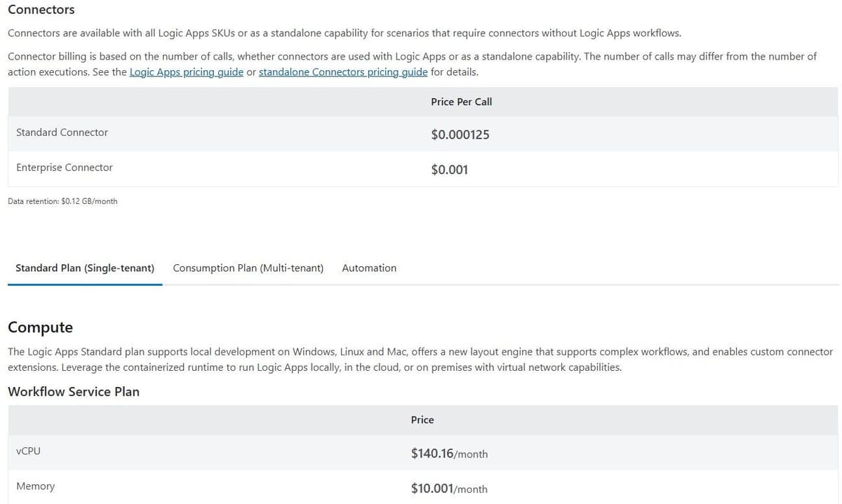Image resolution: width=842 pixels, height=504 pixels.
Task: Select the Enterprise Connector row label
Action: (x=65, y=168)
